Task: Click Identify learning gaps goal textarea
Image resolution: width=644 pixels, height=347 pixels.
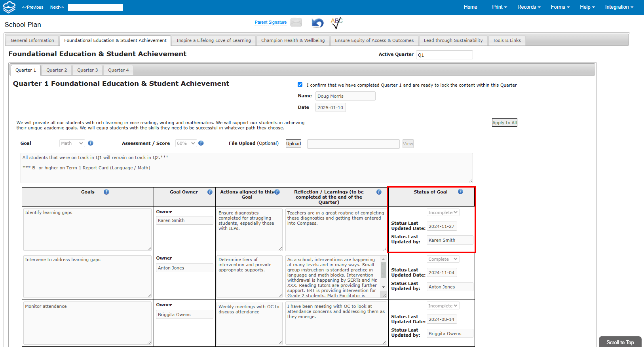Action: tap(87, 229)
